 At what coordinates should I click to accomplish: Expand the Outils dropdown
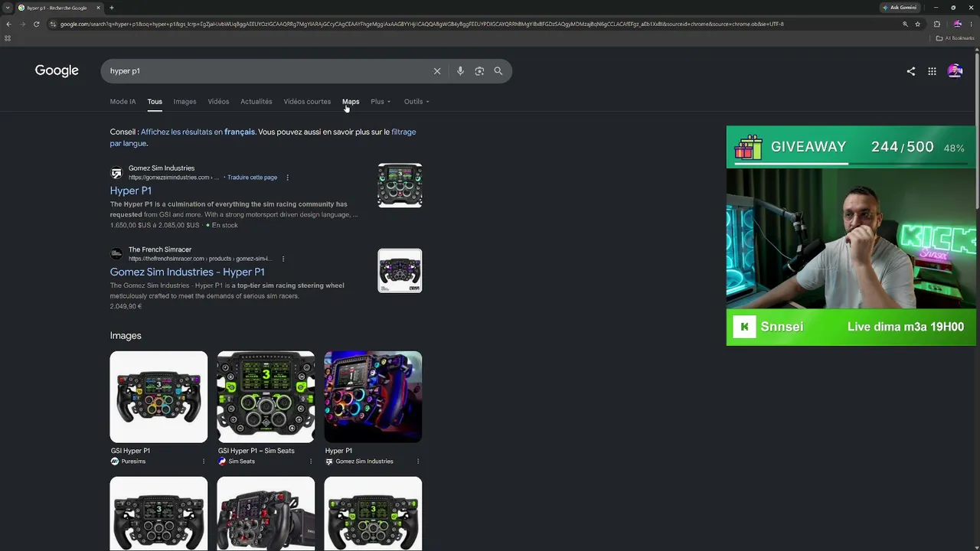click(x=416, y=102)
